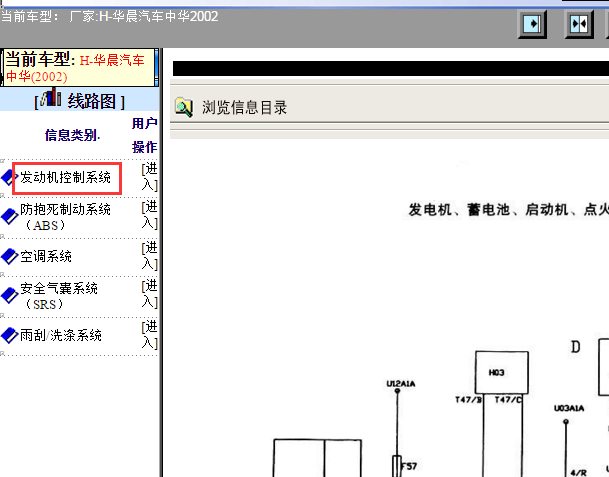Click the blue book icon beside 防抱死制动系统
This screenshot has height=477, width=609.
coord(10,216)
